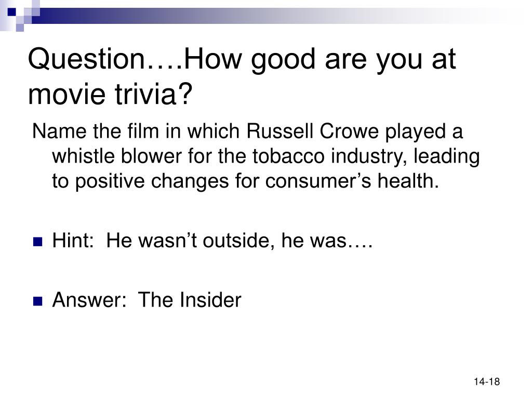Click the blue bullet before "Hint"
This screenshot has height=399, width=532.
click(x=37, y=242)
